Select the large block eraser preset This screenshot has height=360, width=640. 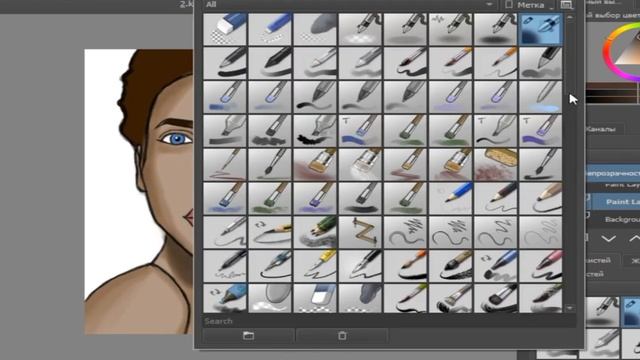tap(225, 29)
